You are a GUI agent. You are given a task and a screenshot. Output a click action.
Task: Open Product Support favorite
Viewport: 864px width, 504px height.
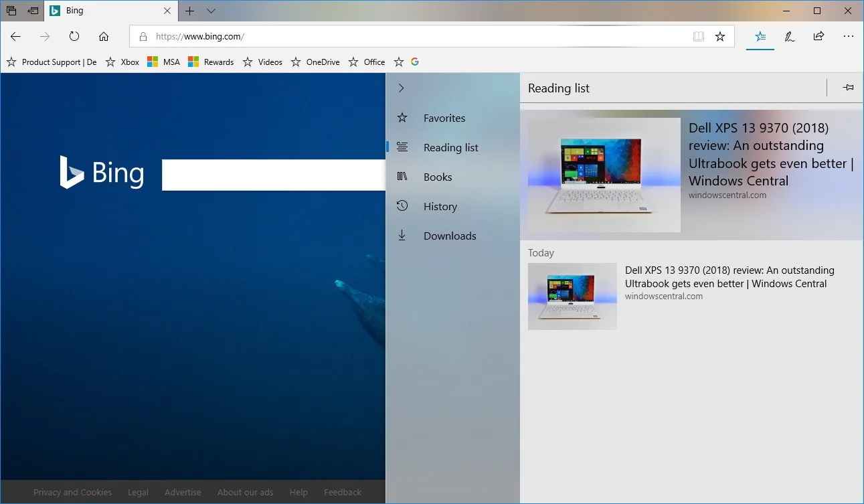point(52,62)
